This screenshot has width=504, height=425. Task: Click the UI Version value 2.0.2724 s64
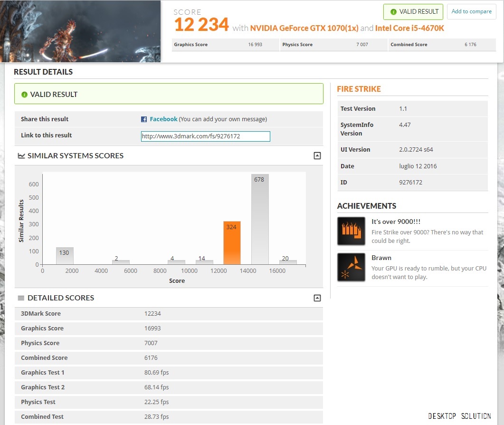[x=416, y=150]
